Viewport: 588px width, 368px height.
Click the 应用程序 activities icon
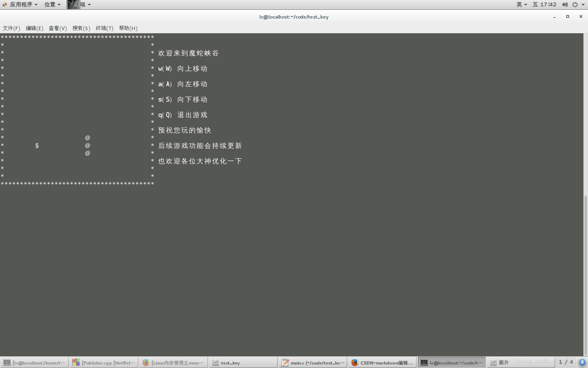[x=5, y=5]
